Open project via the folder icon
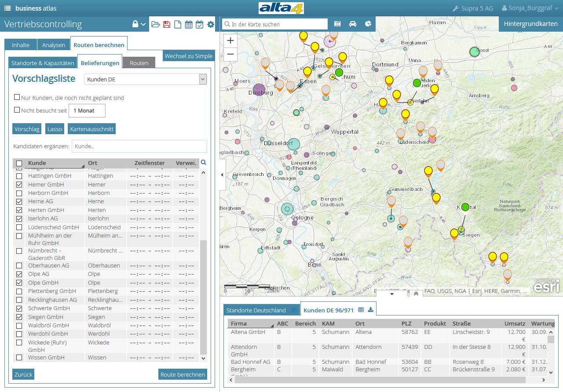The height and width of the screenshot is (392, 563). point(156,25)
